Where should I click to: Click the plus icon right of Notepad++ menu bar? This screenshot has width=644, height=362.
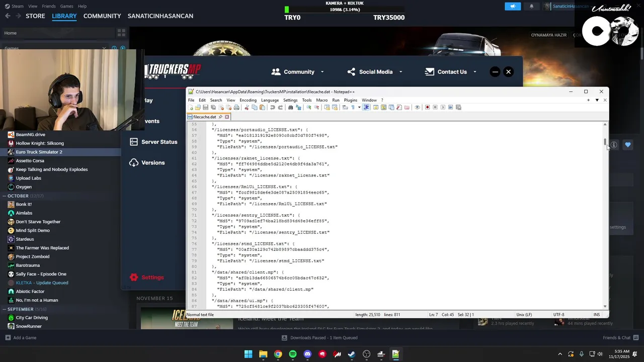(x=588, y=100)
